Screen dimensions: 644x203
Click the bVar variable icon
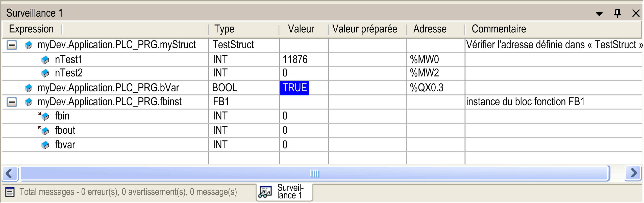[29, 88]
